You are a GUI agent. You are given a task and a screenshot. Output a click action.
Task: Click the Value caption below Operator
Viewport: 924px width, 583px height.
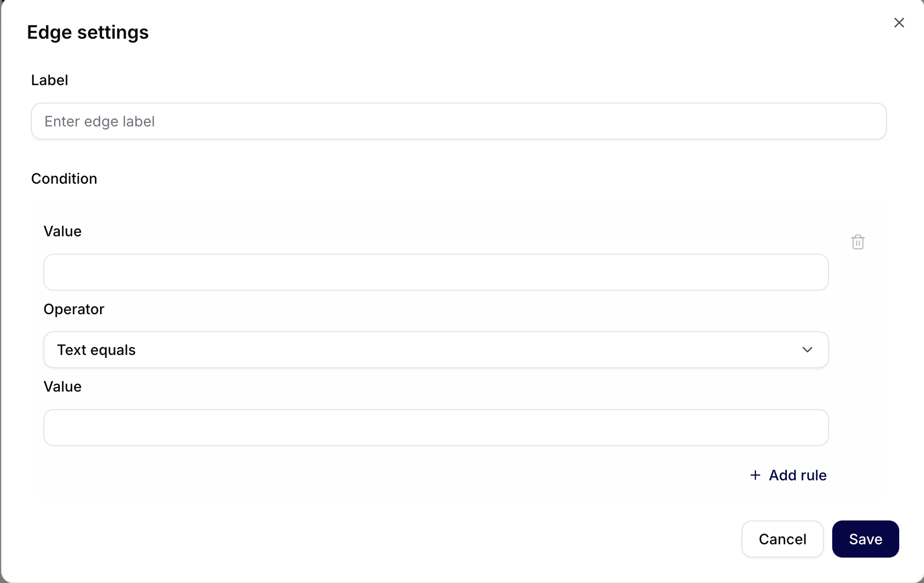[x=62, y=387]
